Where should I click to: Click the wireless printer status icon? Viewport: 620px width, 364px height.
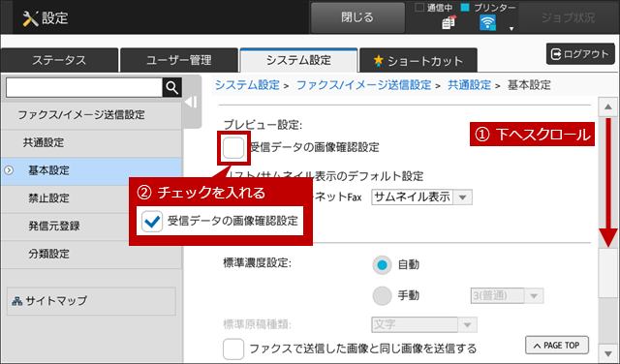[x=487, y=22]
